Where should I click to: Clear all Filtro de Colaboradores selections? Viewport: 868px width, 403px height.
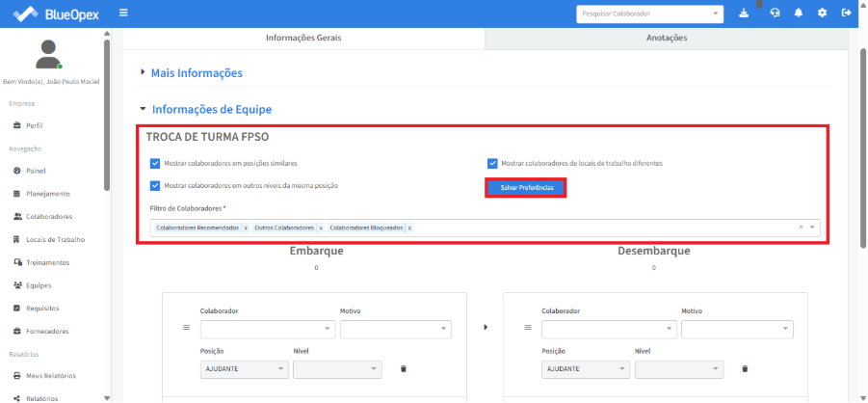pyautogui.click(x=801, y=228)
